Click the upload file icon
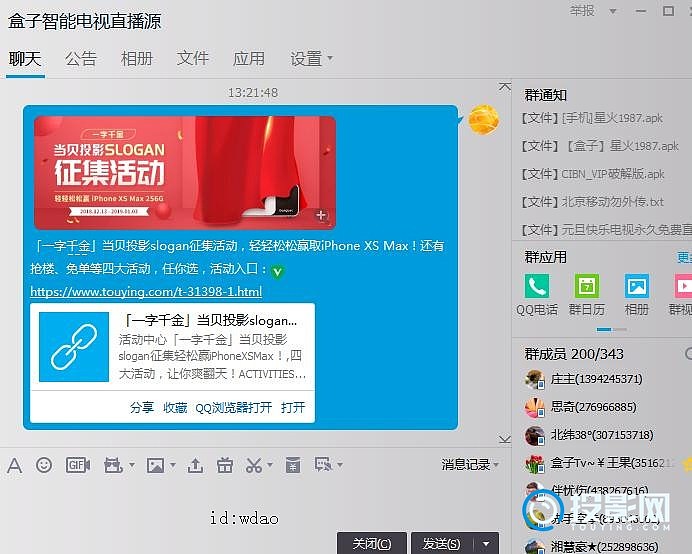Viewport: 692px width, 554px height. [x=195, y=465]
